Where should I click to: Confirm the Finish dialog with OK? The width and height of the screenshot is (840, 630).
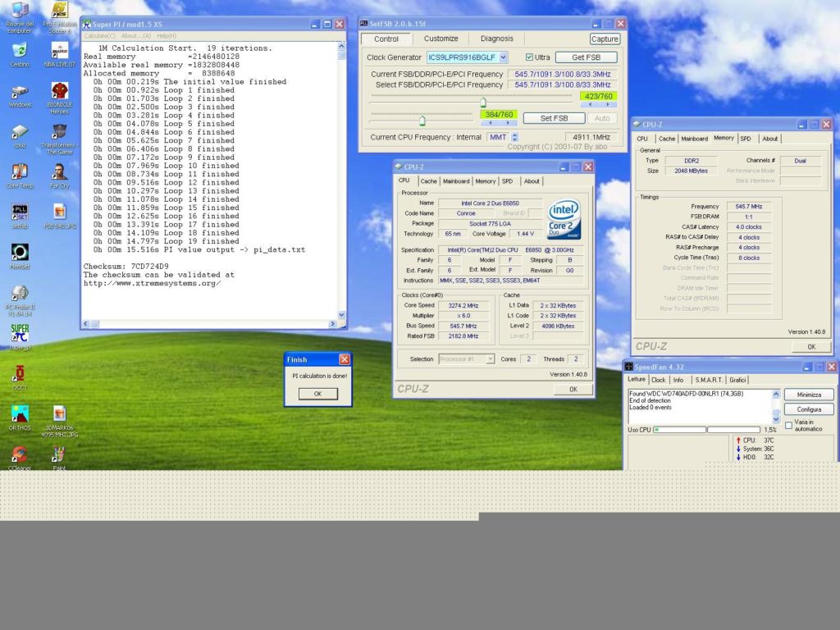tap(317, 393)
